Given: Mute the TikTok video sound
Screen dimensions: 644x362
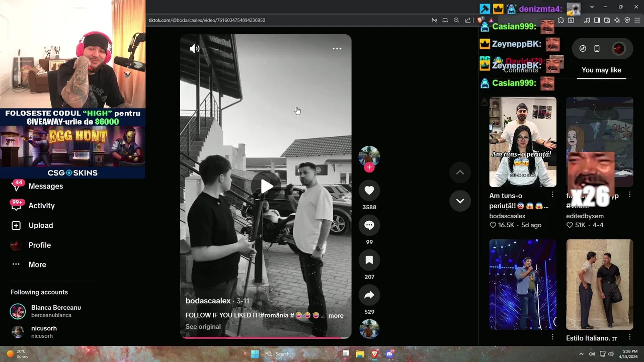Looking at the screenshot, I should pos(195,49).
